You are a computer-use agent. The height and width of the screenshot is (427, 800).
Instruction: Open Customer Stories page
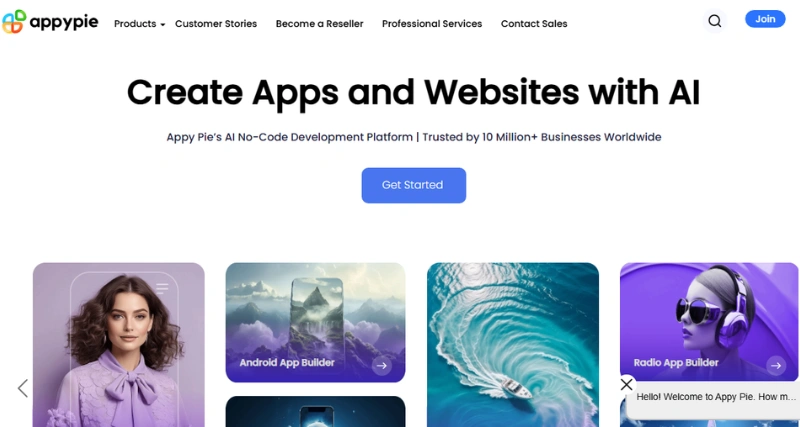point(216,24)
